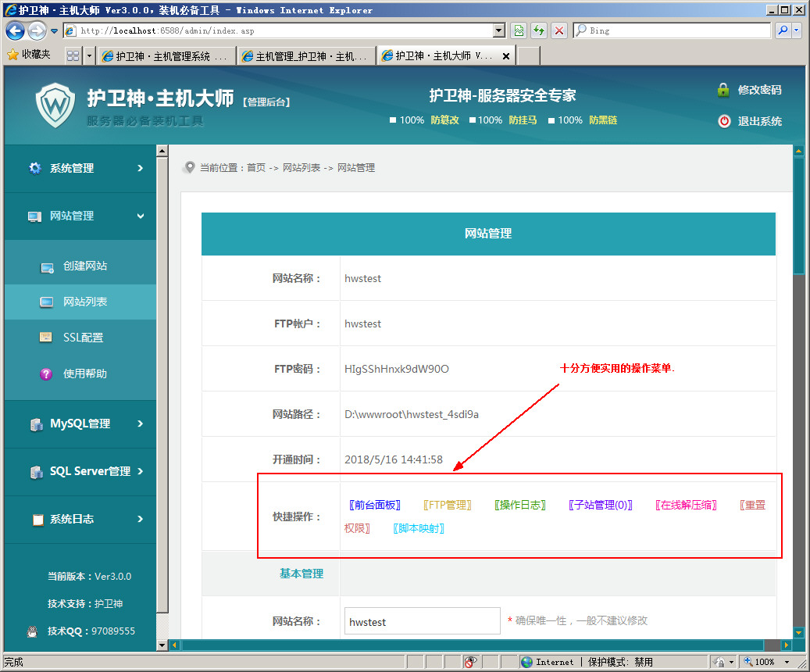Open the 前台面板 quick link
810x672 pixels.
pyautogui.click(x=374, y=505)
